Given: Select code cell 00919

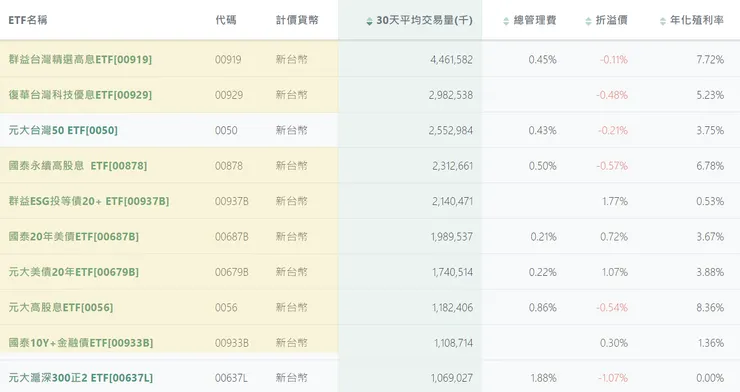Looking at the screenshot, I should click(x=228, y=59).
